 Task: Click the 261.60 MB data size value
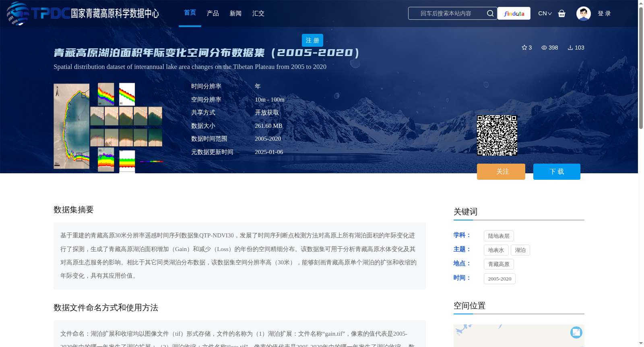tap(268, 126)
